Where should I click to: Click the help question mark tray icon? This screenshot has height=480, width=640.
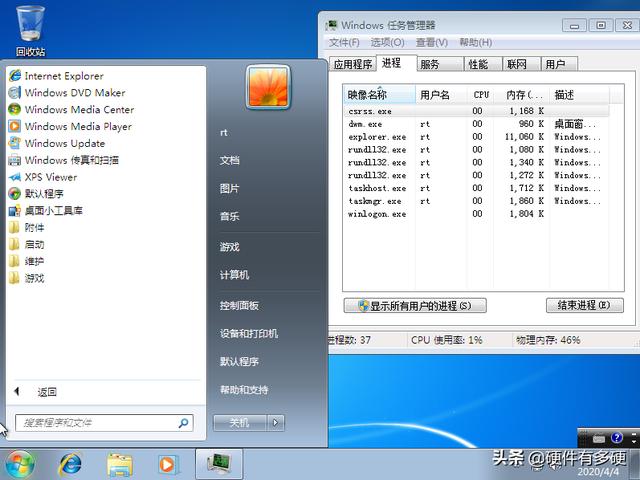[616, 438]
